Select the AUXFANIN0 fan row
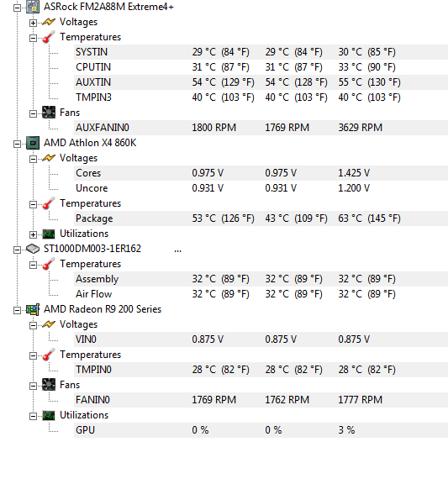 (261, 128)
